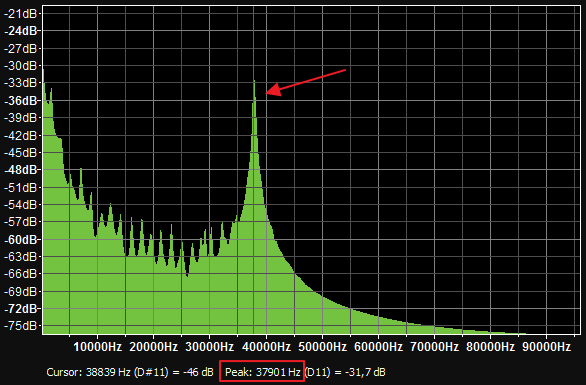Click the -54dB axis label
The width and height of the screenshot is (586, 385).
point(20,204)
